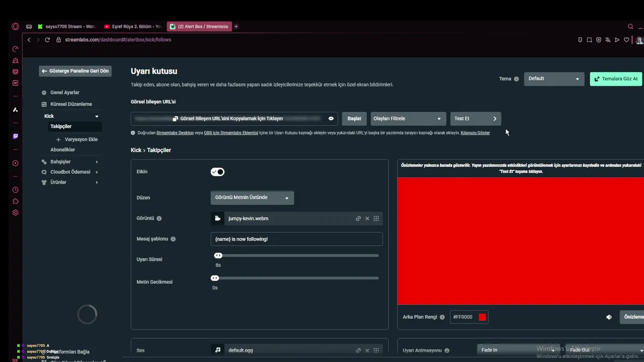Screen dimensions: 644x362
Task: Open Düzen layout dropdown
Action: click(252, 198)
